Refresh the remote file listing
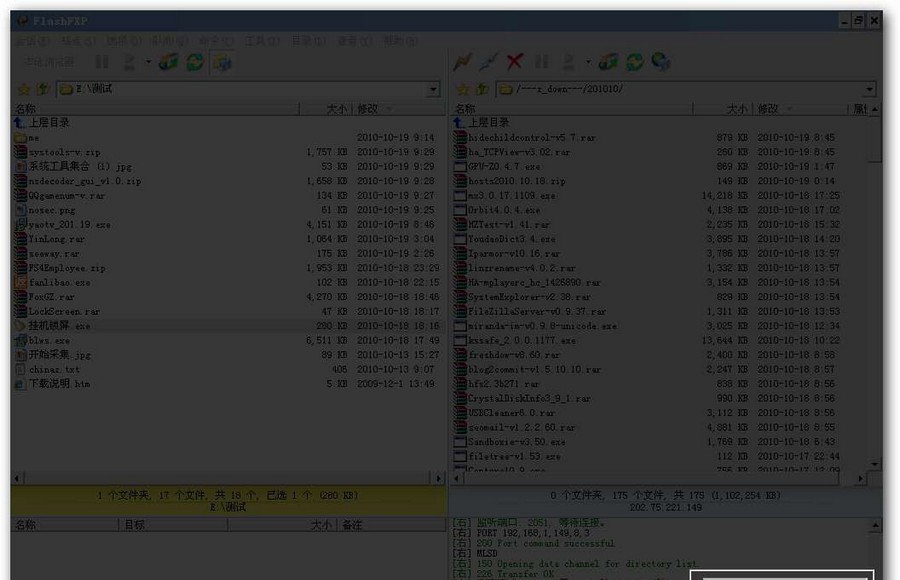 632,62
